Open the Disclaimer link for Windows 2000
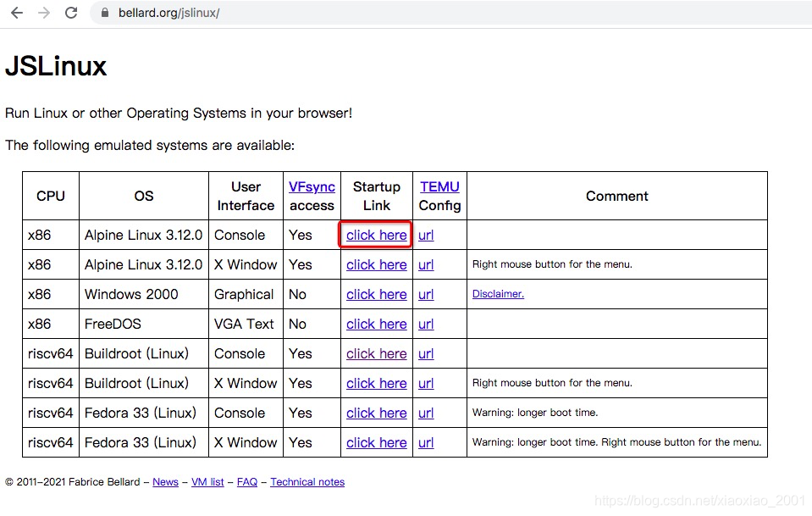The image size is (812, 516). [x=498, y=294]
